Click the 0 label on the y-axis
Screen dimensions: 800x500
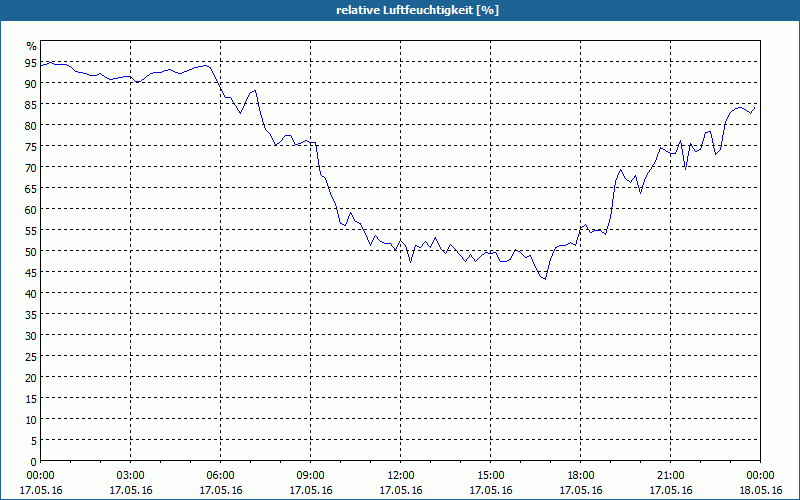coord(34,462)
